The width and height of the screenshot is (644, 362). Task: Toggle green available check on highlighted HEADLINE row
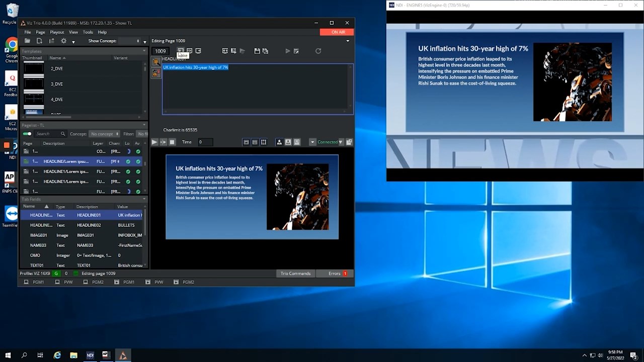[138, 161]
